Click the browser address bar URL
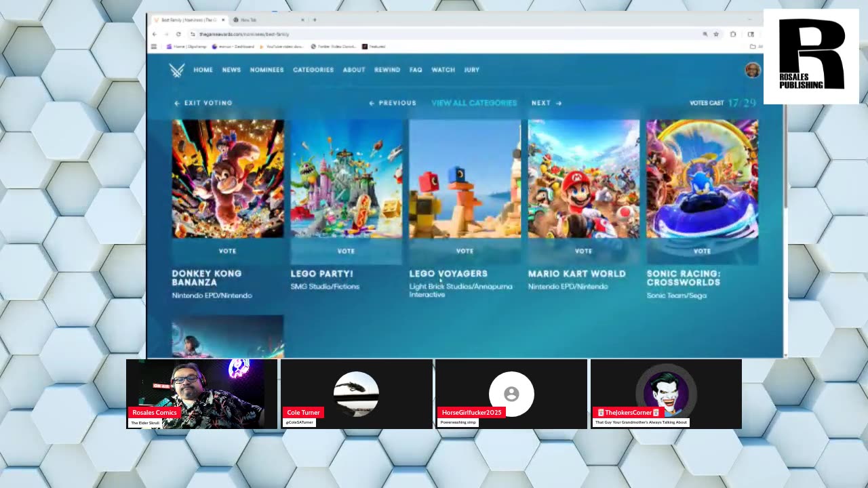This screenshot has width=868, height=488. point(244,34)
